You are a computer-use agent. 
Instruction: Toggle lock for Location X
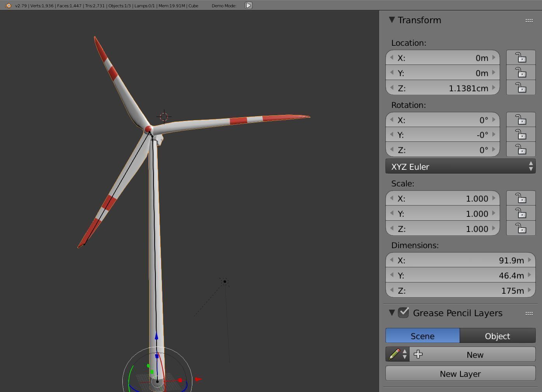521,58
